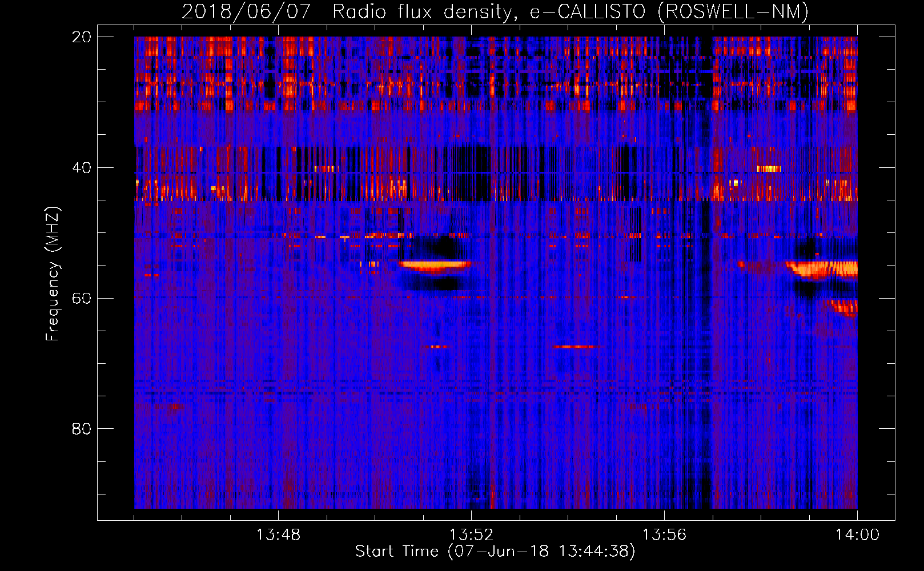Click the "Frequency (MHZ)" axis label
Screen dimensions: 924x571
pos(52,275)
